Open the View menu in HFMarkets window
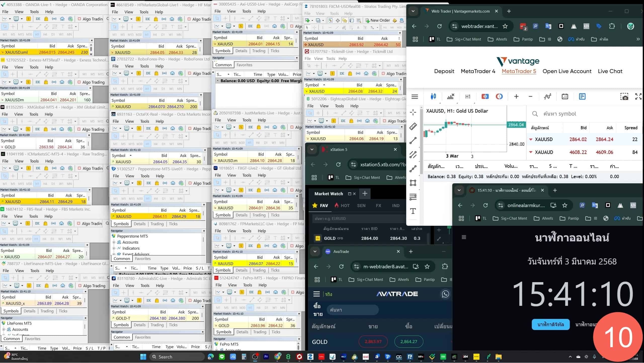 (x=129, y=12)
